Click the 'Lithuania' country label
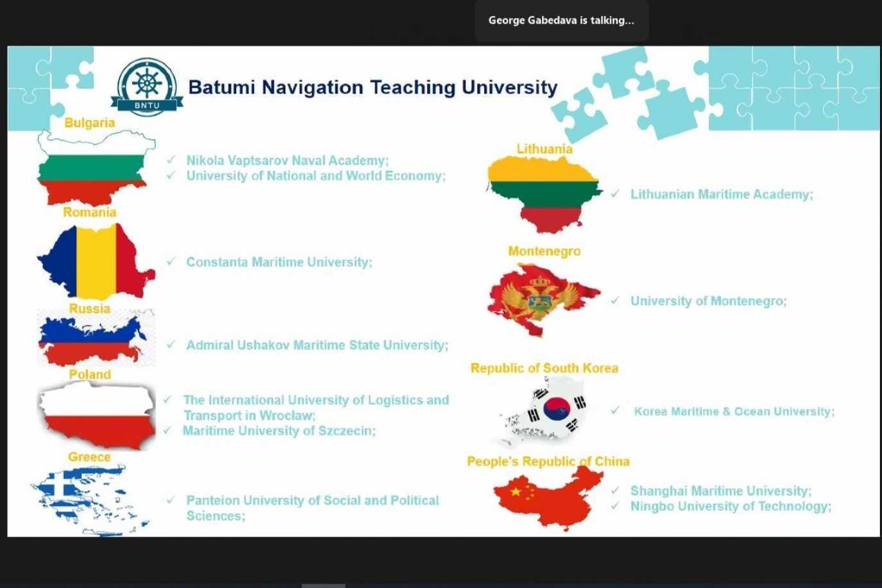Screen dimensions: 882x588 pyautogui.click(x=545, y=149)
